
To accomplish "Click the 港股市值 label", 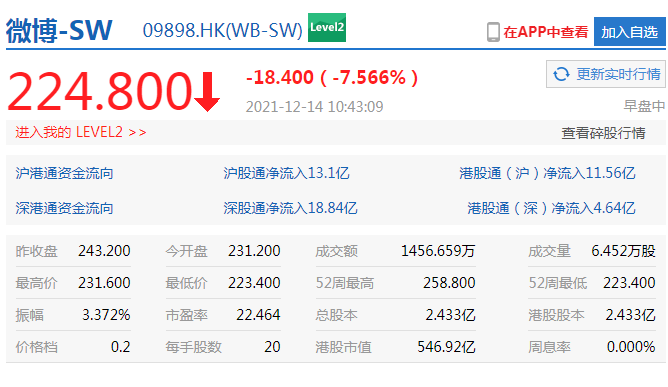I will (x=343, y=347).
